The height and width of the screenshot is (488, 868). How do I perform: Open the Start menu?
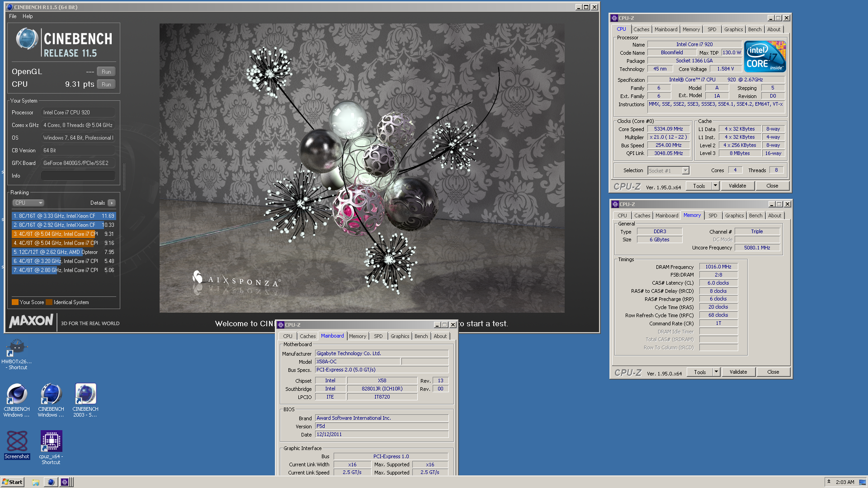12,482
